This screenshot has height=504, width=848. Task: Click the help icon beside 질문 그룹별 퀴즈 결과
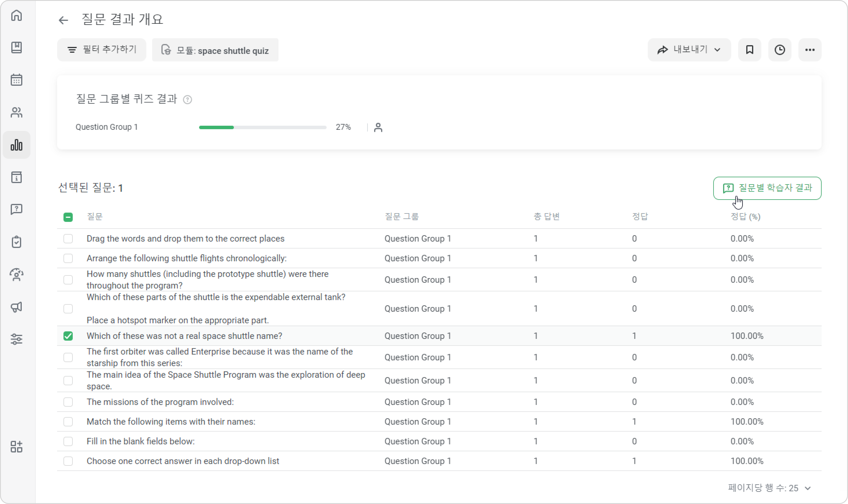coord(188,99)
